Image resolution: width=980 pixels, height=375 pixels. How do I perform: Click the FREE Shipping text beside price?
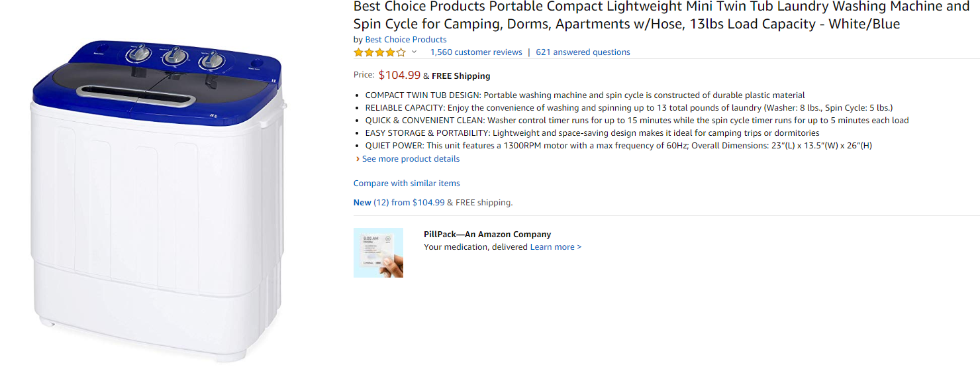[461, 76]
